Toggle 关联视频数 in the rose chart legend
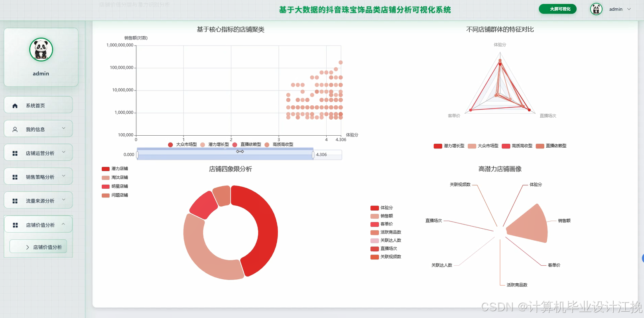This screenshot has height=318, width=644. 386,257
